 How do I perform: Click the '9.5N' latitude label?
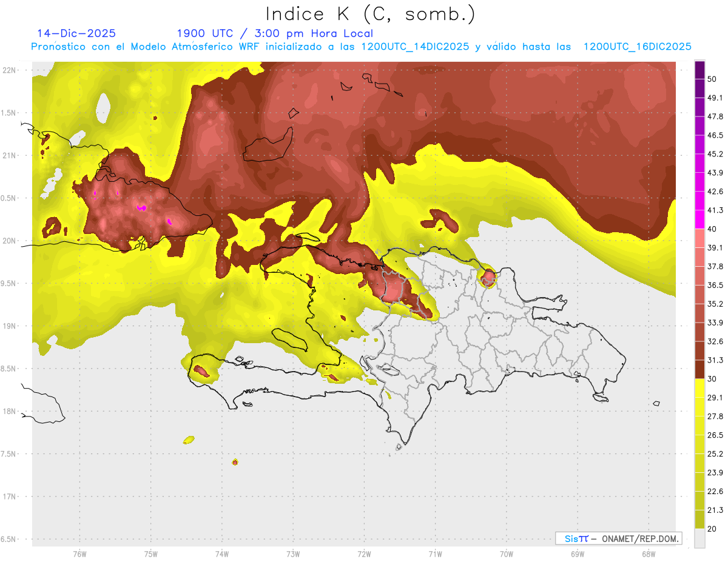tap(9, 284)
